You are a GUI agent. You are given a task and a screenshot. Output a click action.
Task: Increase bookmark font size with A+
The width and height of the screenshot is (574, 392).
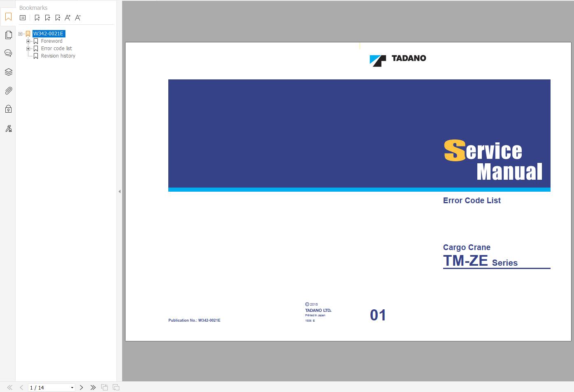click(x=67, y=18)
